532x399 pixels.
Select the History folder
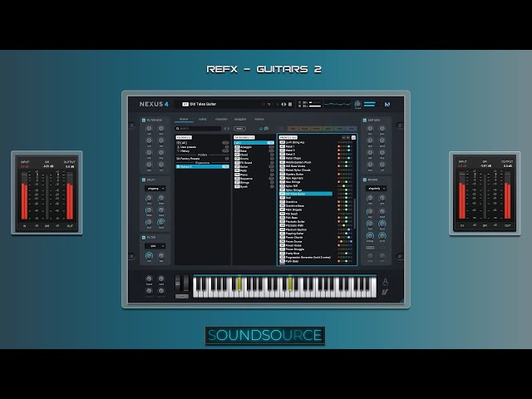click(202, 151)
